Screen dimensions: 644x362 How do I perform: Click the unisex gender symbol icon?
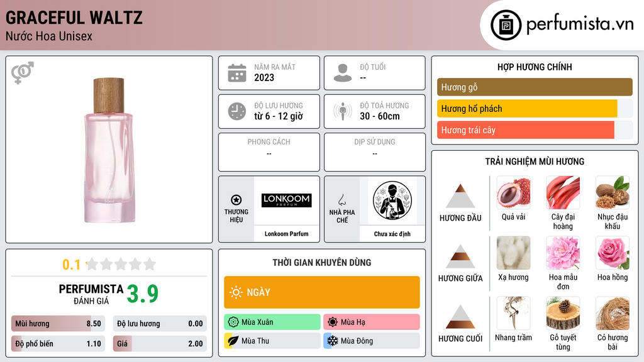tap(22, 73)
